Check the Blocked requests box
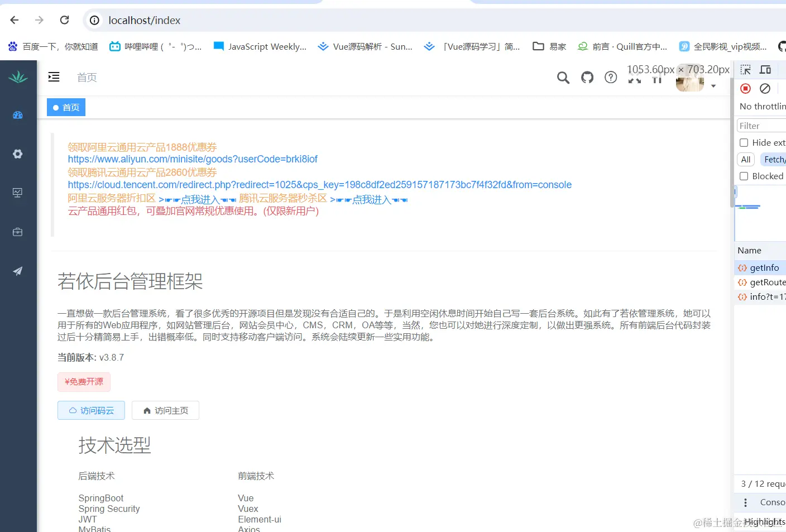Viewport: 786px width, 532px height. (x=744, y=176)
